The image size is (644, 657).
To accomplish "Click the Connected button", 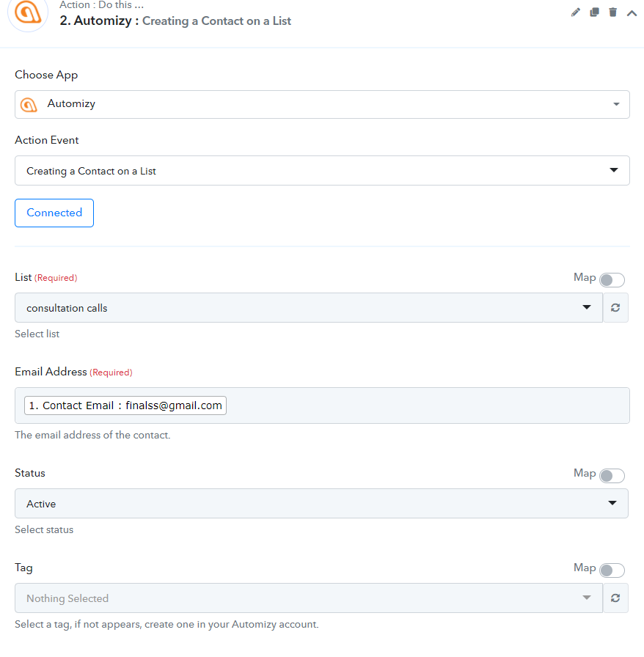I will [x=54, y=213].
